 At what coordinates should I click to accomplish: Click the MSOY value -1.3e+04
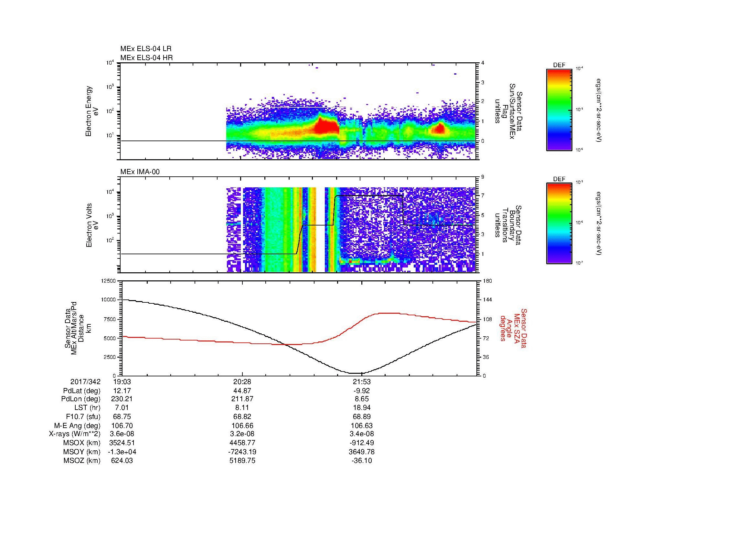(x=122, y=452)
